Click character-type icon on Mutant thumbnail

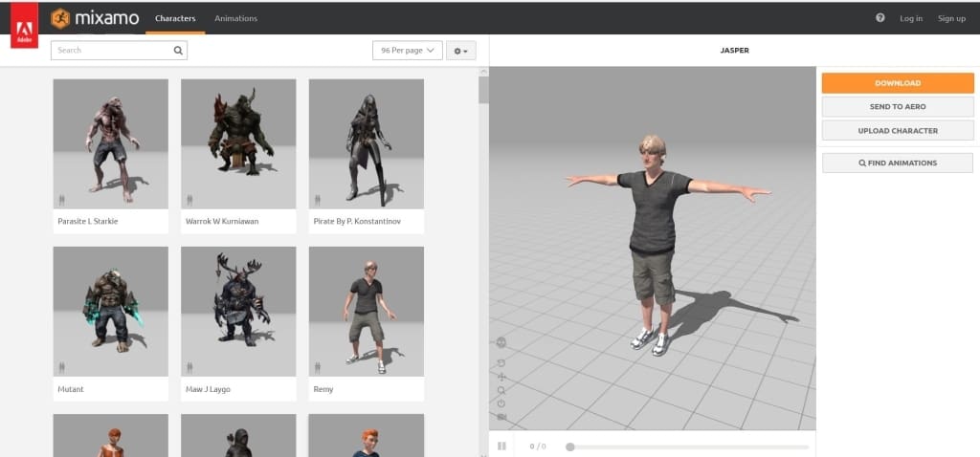point(61,368)
